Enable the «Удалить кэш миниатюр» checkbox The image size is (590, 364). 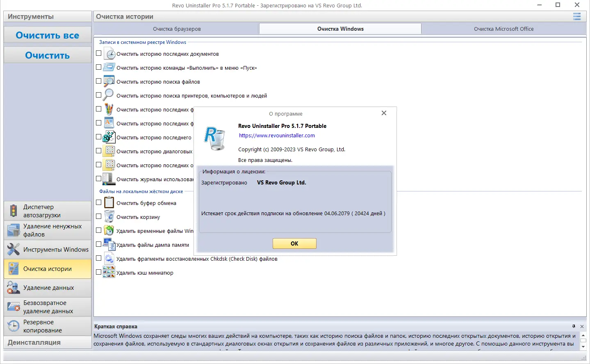(98, 272)
